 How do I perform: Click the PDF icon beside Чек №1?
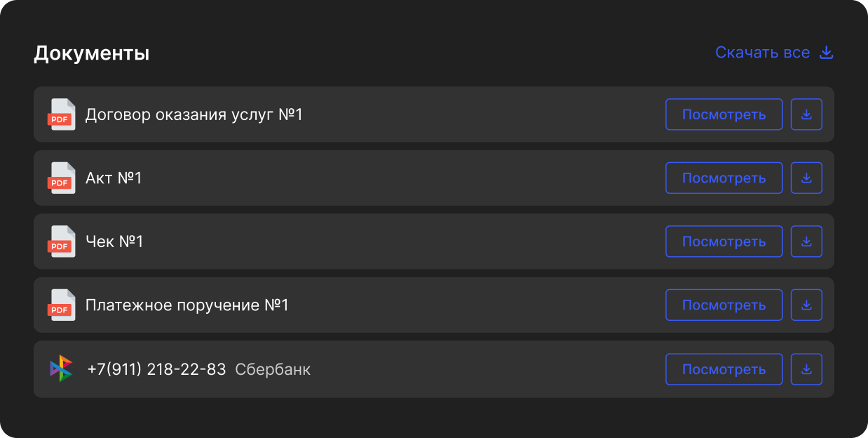pyautogui.click(x=61, y=241)
